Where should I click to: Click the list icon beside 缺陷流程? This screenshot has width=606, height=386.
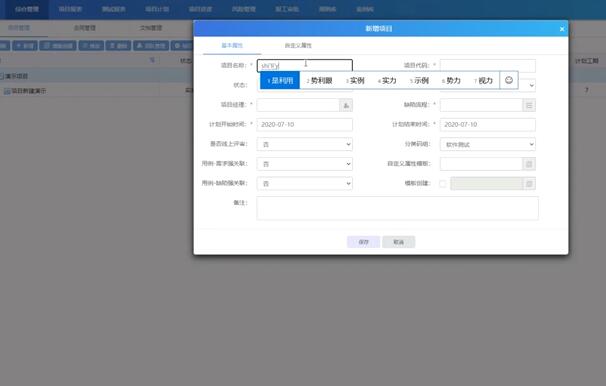pyautogui.click(x=529, y=105)
